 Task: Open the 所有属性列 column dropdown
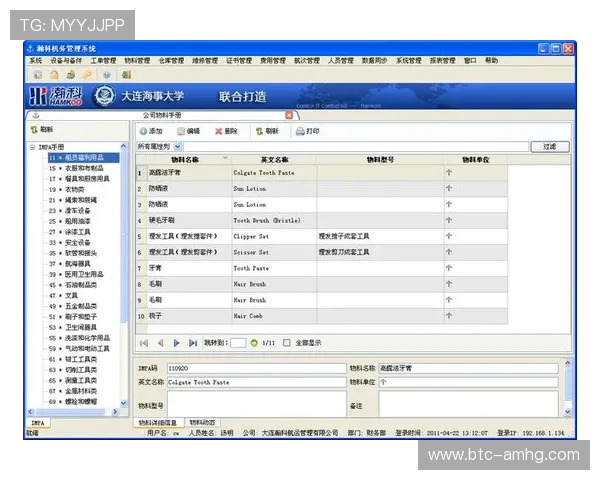click(178, 146)
